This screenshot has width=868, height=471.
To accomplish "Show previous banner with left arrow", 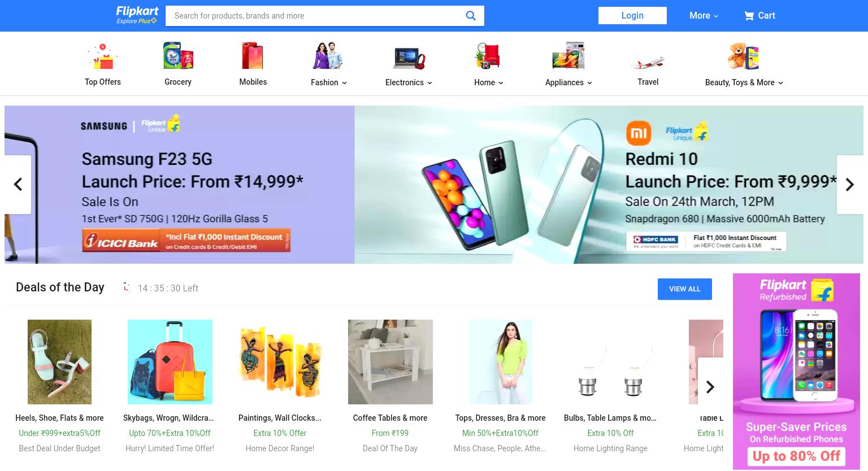I will point(18,185).
